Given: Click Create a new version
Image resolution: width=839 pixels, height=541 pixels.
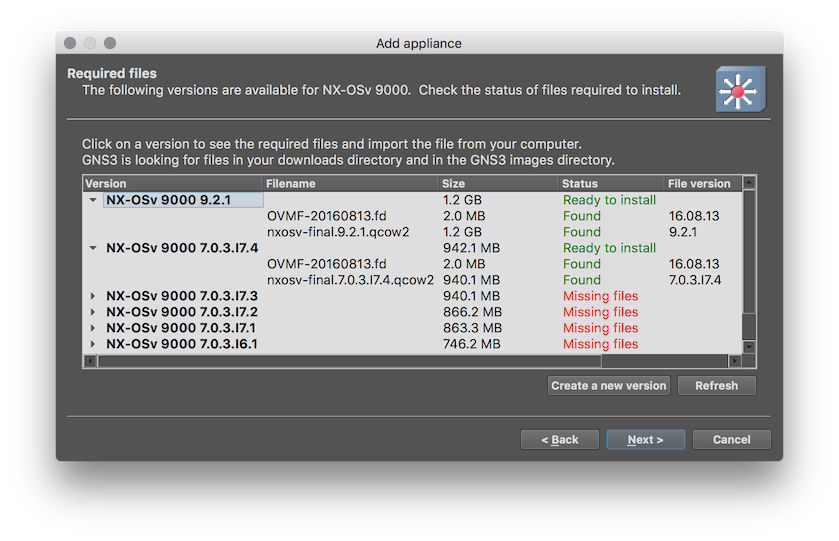Looking at the screenshot, I should [609, 386].
